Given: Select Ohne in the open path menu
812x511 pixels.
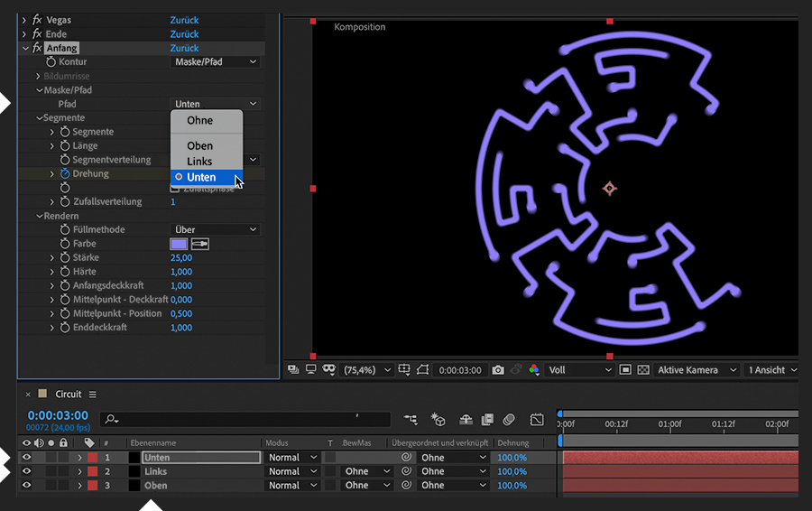Looking at the screenshot, I should [x=200, y=121].
